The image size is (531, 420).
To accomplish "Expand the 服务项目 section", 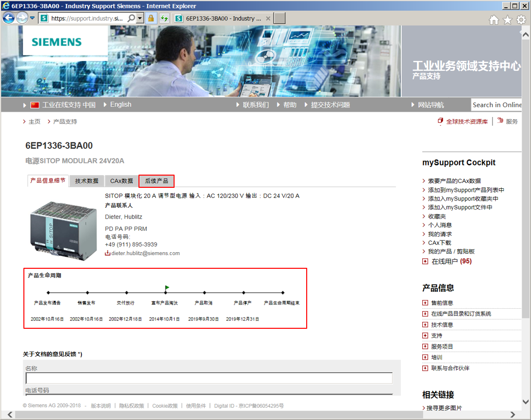I will point(425,346).
